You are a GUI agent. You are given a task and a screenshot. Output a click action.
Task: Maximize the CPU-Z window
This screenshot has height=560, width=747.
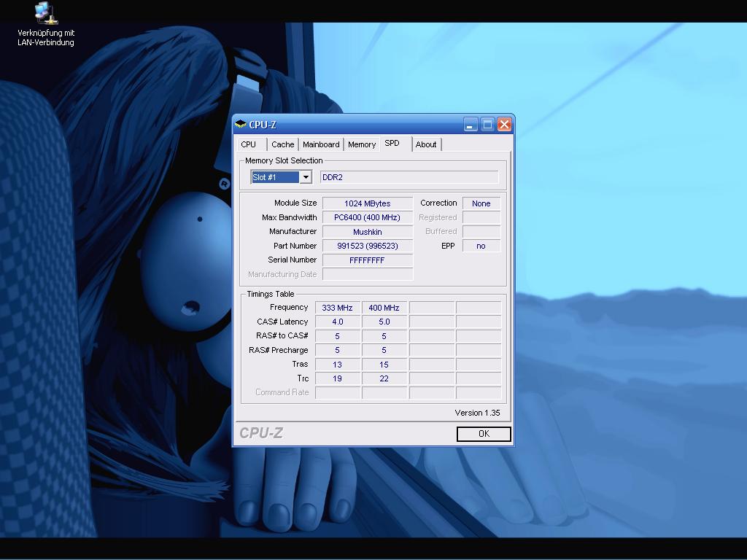point(487,125)
